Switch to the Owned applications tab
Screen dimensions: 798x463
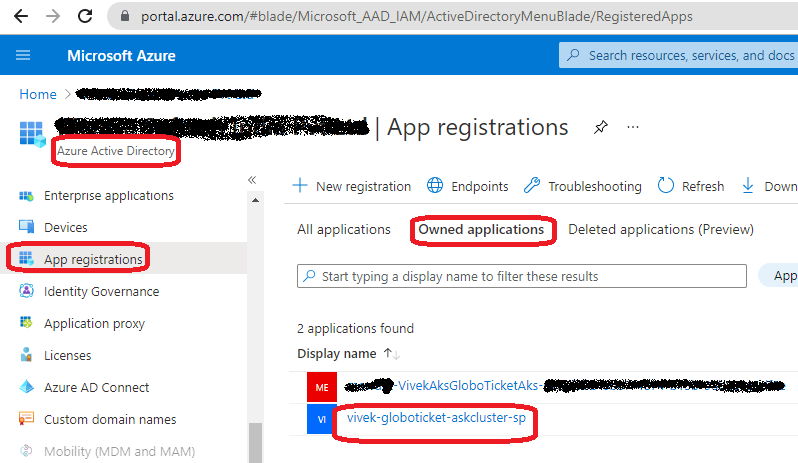click(x=481, y=229)
